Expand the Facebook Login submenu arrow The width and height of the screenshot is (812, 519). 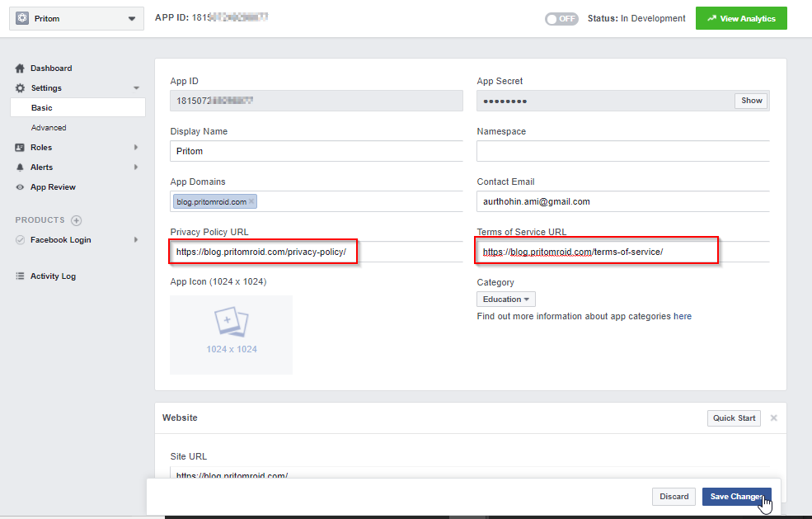[136, 239]
